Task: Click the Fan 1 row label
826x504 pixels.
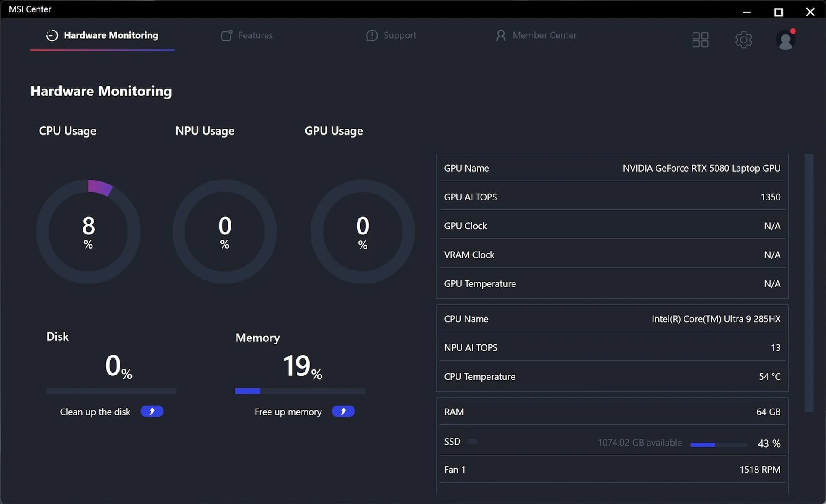Action: 455,470
